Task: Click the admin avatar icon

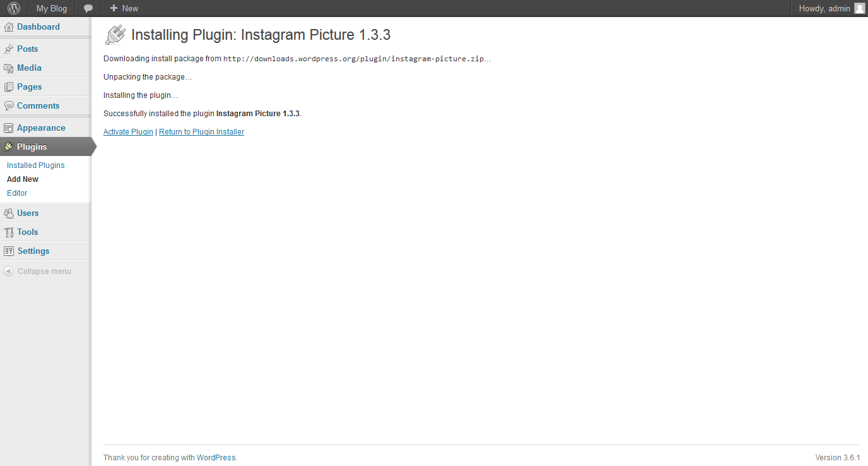Action: tap(859, 8)
